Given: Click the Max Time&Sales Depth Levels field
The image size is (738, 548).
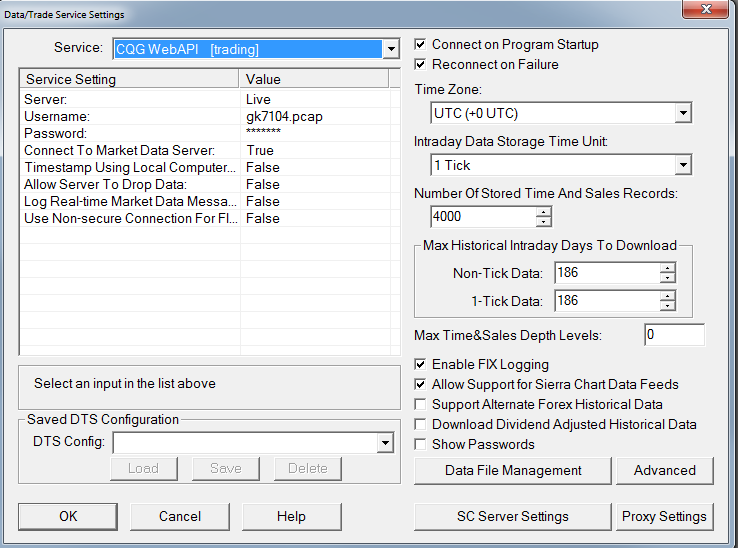Looking at the screenshot, I should click(674, 335).
